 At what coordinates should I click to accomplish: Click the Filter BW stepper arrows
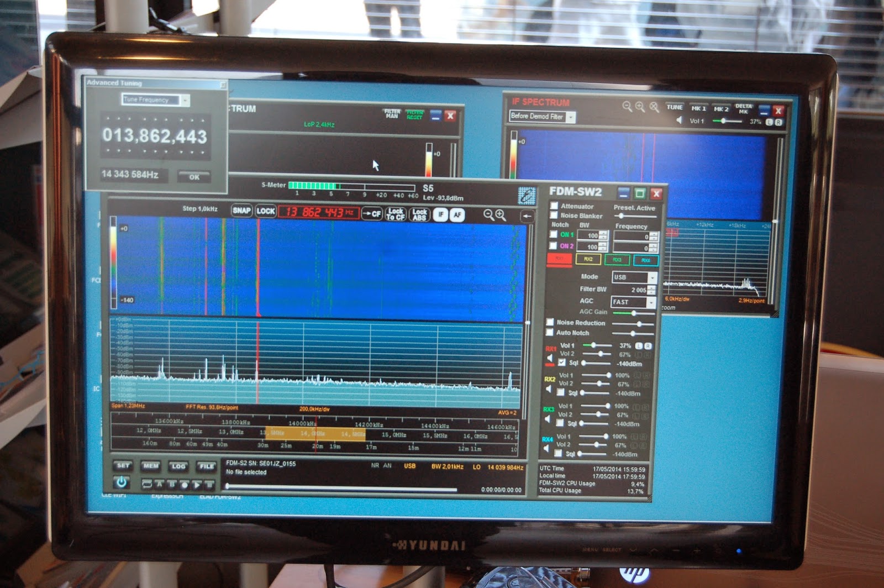click(x=652, y=290)
